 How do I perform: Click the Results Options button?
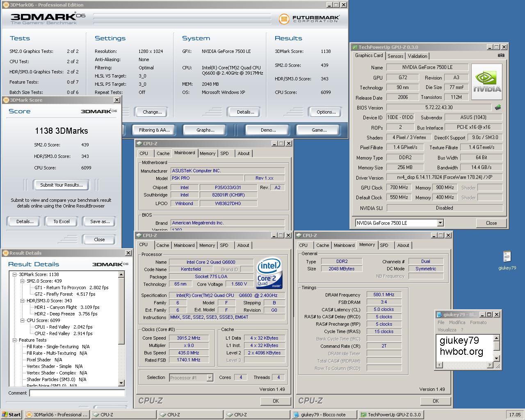pos(326,112)
